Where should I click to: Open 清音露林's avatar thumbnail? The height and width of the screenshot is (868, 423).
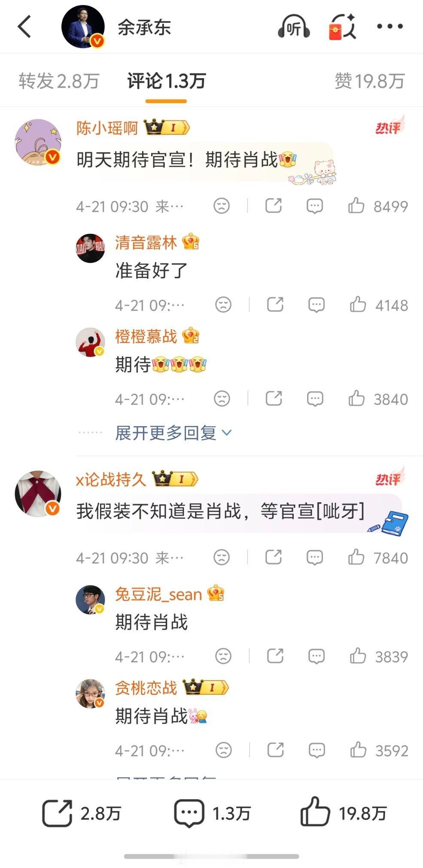(90, 248)
